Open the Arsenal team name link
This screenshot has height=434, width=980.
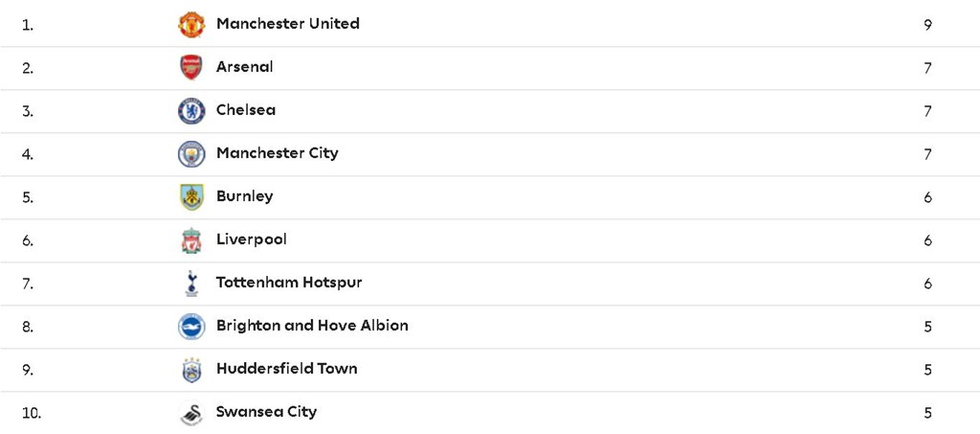pyautogui.click(x=244, y=67)
